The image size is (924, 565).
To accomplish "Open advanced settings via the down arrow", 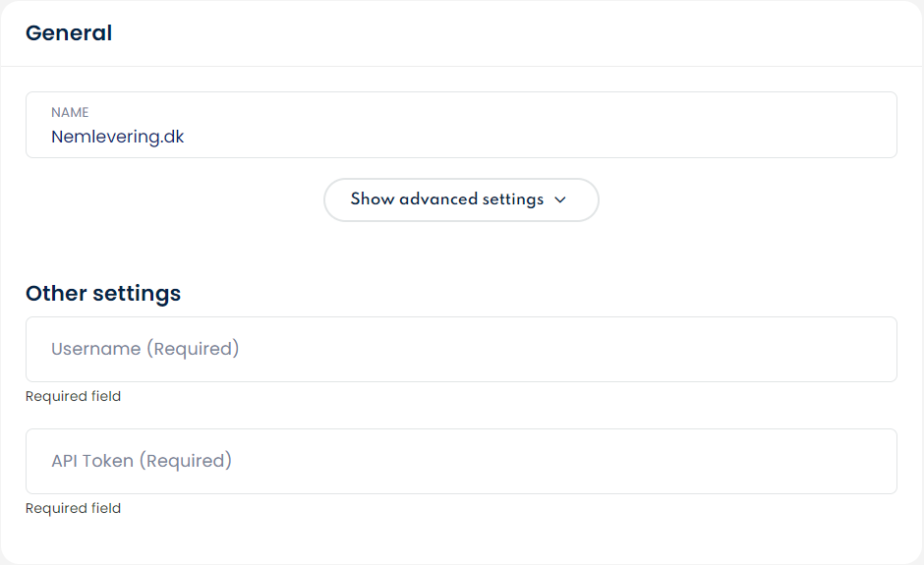I will click(x=560, y=199).
